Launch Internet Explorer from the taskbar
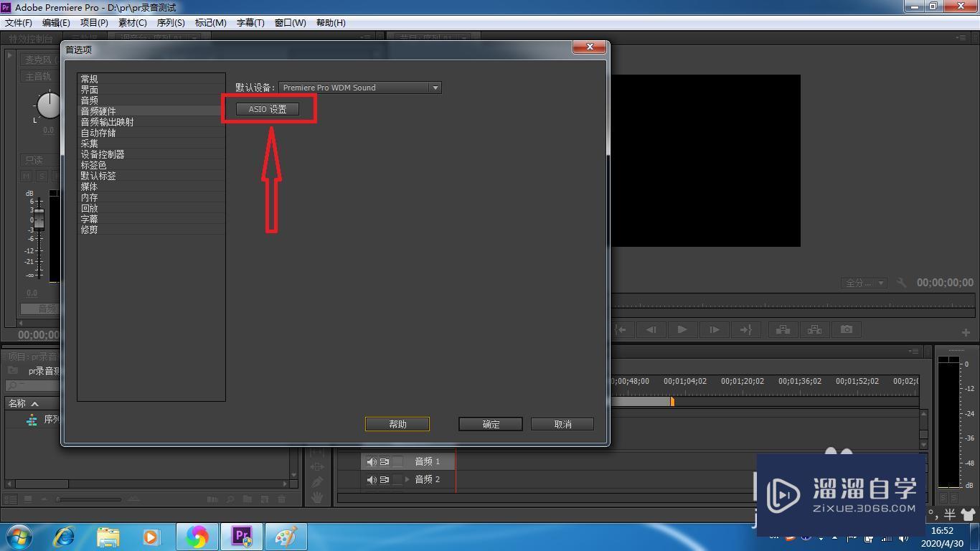This screenshot has height=551, width=980. tap(65, 537)
